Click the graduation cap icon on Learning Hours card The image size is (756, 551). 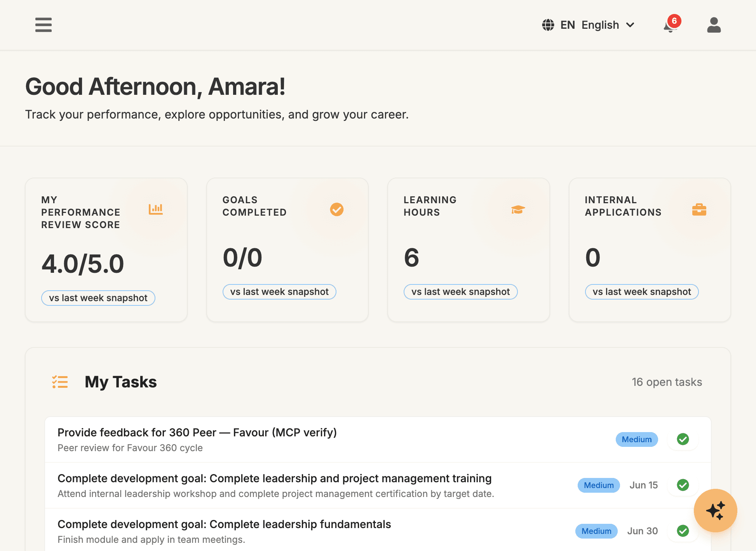tap(517, 209)
